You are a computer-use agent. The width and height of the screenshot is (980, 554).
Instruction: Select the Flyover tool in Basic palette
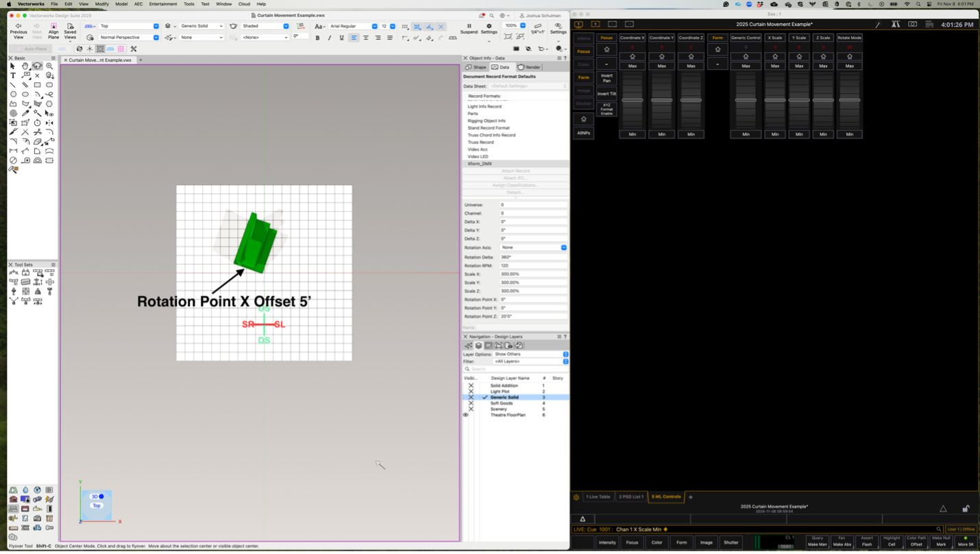point(37,66)
